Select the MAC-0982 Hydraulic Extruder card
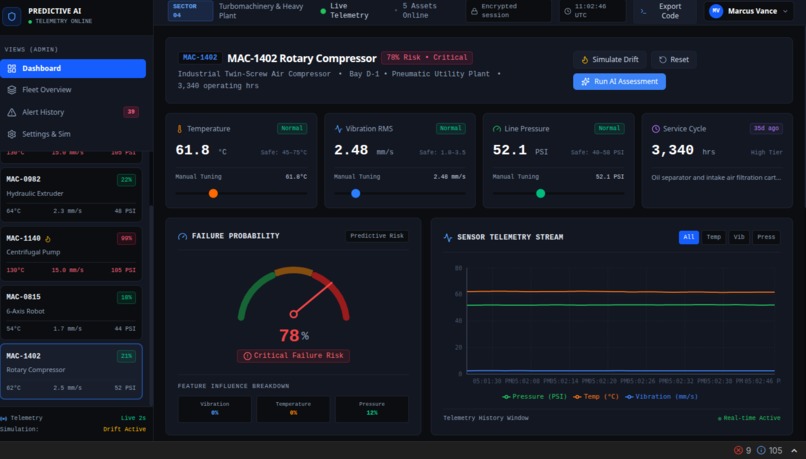The image size is (806, 459). tap(71, 194)
